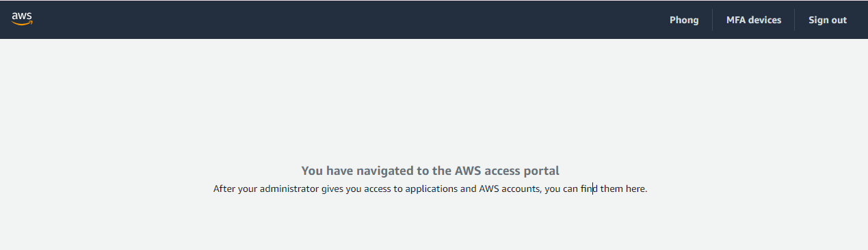Click an empty part of the dark header bar
This screenshot has height=250, width=868.
(342, 20)
